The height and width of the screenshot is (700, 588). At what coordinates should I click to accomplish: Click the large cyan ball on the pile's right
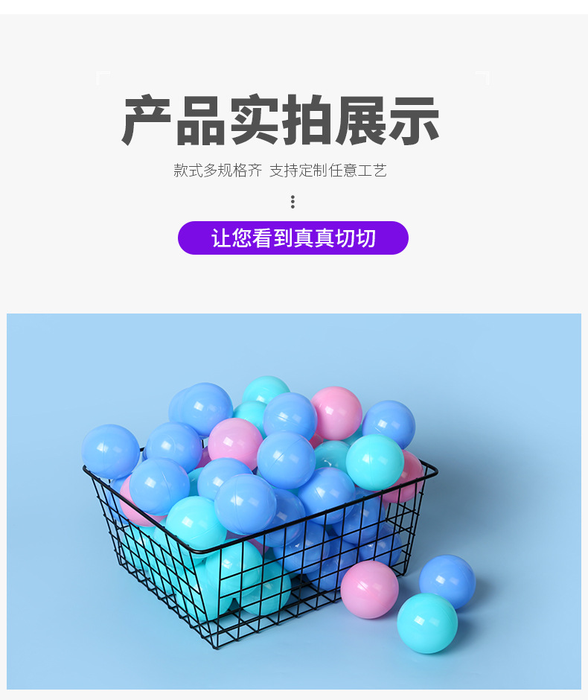[374, 462]
